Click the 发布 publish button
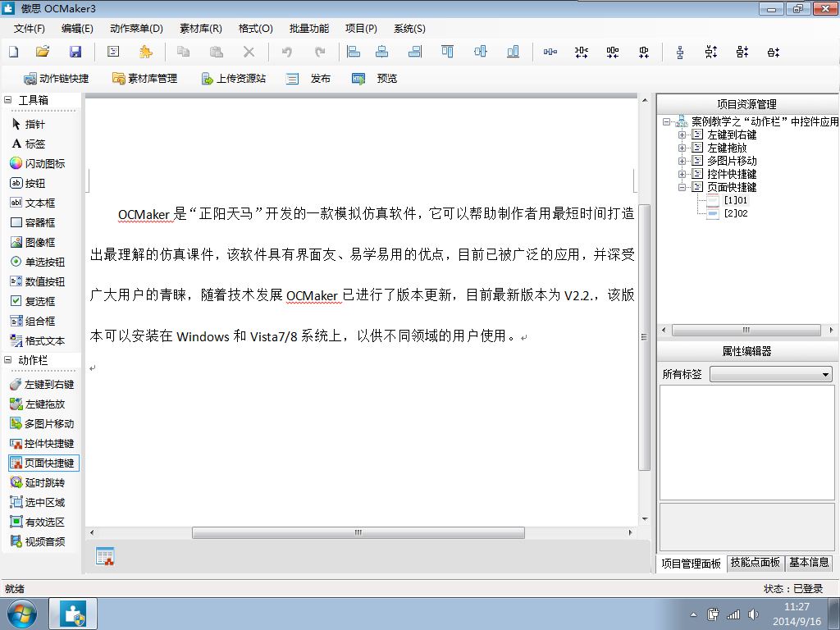Screen dimensions: 840x630 click(308, 79)
